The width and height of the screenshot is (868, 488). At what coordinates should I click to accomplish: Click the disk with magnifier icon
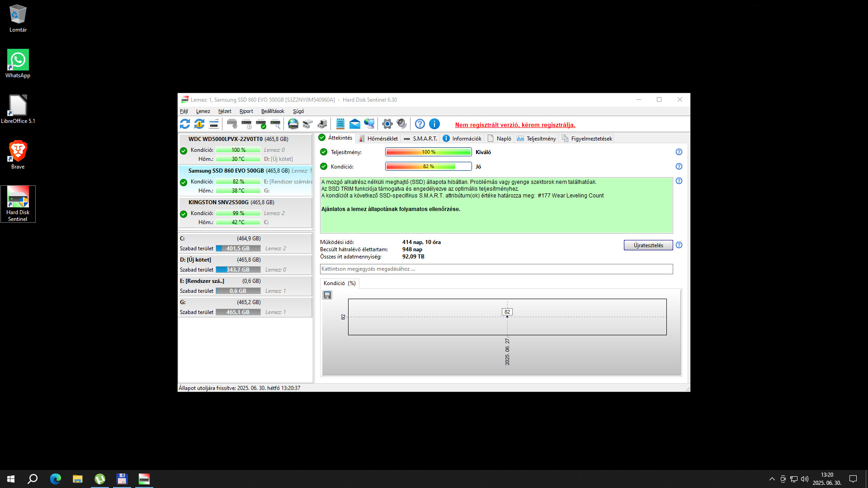point(275,124)
